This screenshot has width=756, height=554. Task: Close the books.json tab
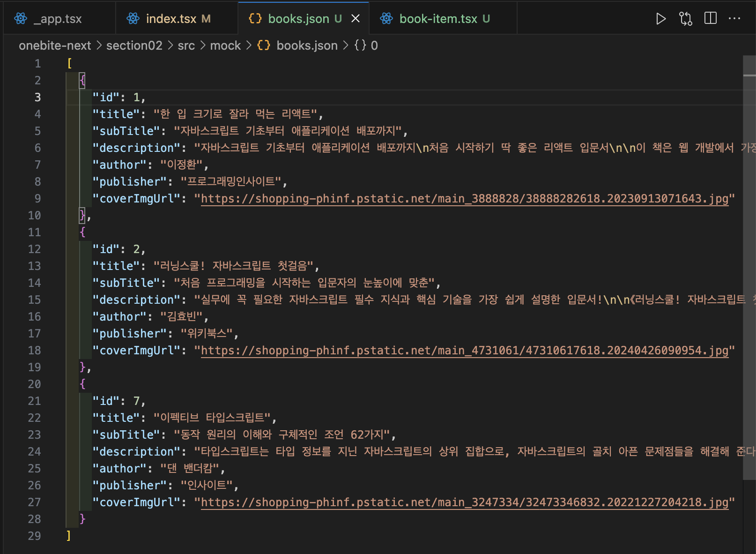tap(356, 19)
